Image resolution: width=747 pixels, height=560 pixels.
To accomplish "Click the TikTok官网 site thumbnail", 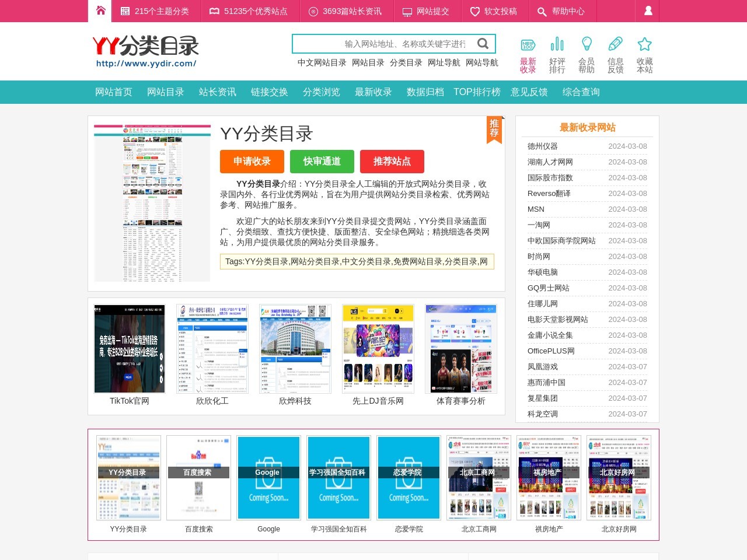I will [128, 348].
